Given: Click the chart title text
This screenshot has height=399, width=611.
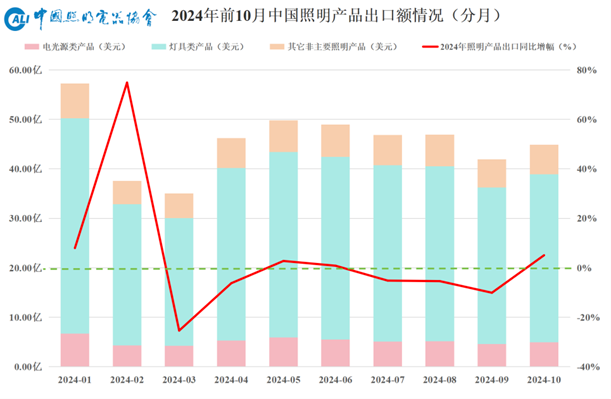Looking at the screenshot, I should pyautogui.click(x=337, y=16).
